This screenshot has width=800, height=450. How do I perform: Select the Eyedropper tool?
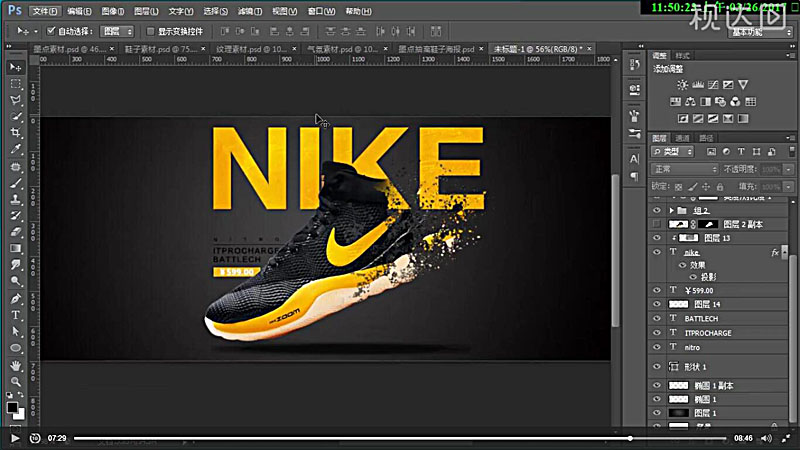coord(16,149)
